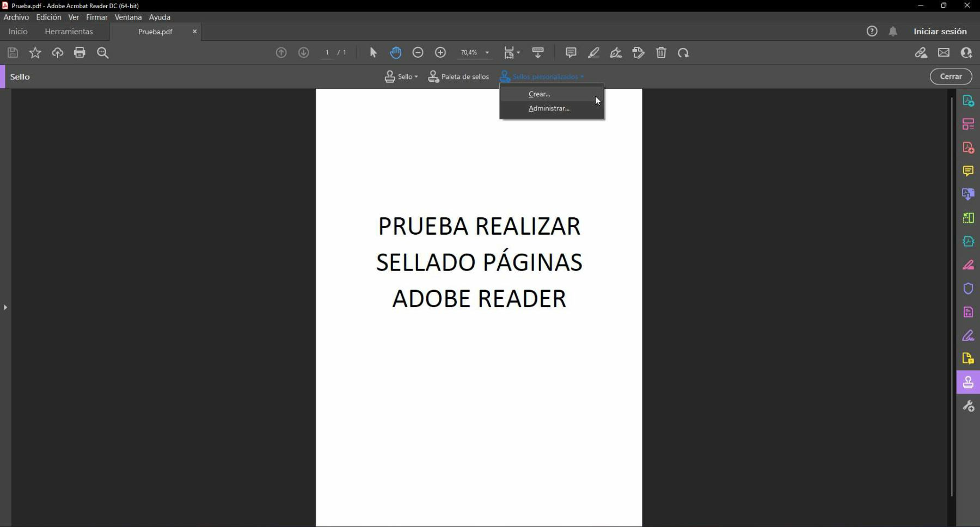Open the page fit options icon
The image size is (980, 527).
click(x=511, y=53)
